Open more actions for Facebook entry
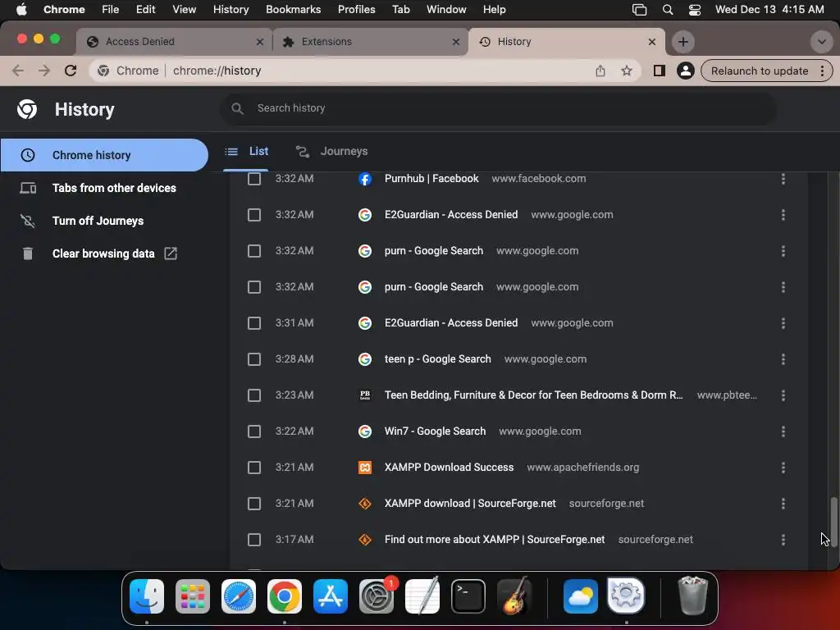The width and height of the screenshot is (840, 630). pos(783,179)
